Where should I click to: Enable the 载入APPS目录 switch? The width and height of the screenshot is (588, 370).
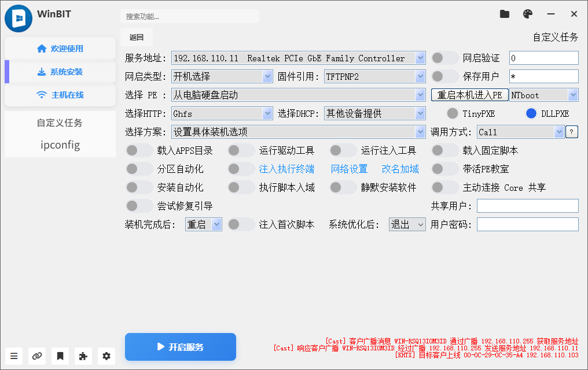[x=139, y=150]
